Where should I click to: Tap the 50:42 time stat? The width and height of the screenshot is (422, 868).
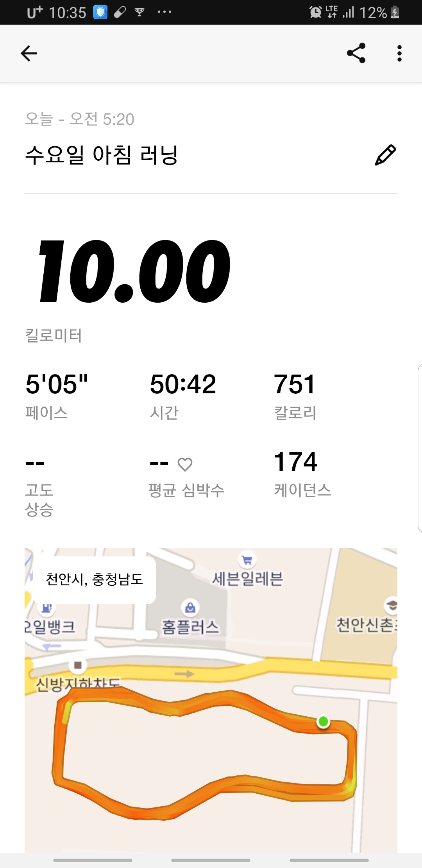point(183,396)
